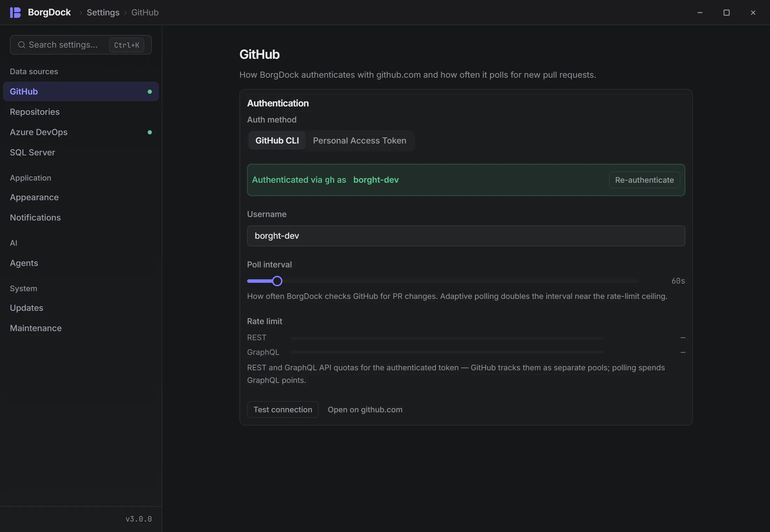Open GitHub in the sidebar
The width and height of the screenshot is (770, 532).
81,92
